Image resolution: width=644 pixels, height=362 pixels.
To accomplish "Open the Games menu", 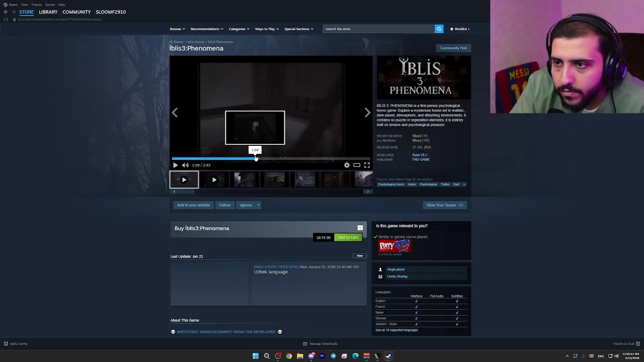I will [50, 5].
